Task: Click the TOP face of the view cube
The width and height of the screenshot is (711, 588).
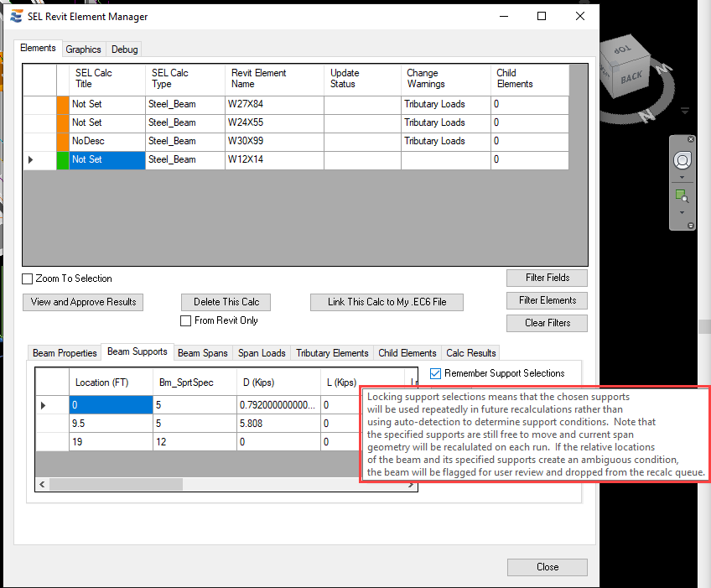Action: click(x=623, y=49)
